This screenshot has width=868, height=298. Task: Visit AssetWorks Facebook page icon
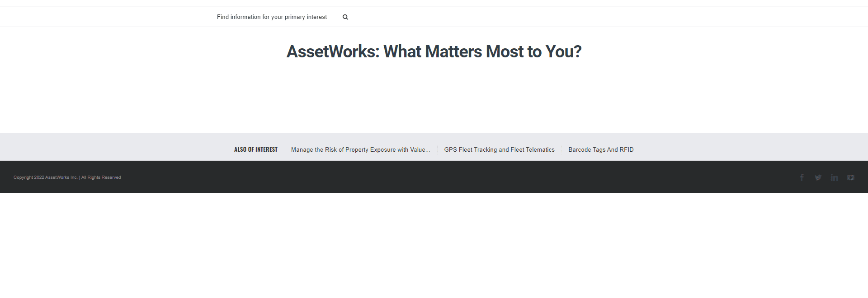[x=802, y=177]
